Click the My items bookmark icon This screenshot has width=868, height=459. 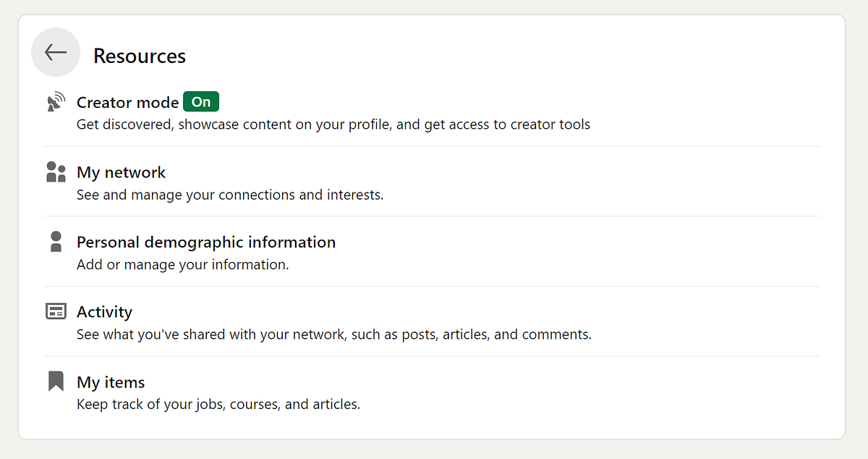(56, 382)
